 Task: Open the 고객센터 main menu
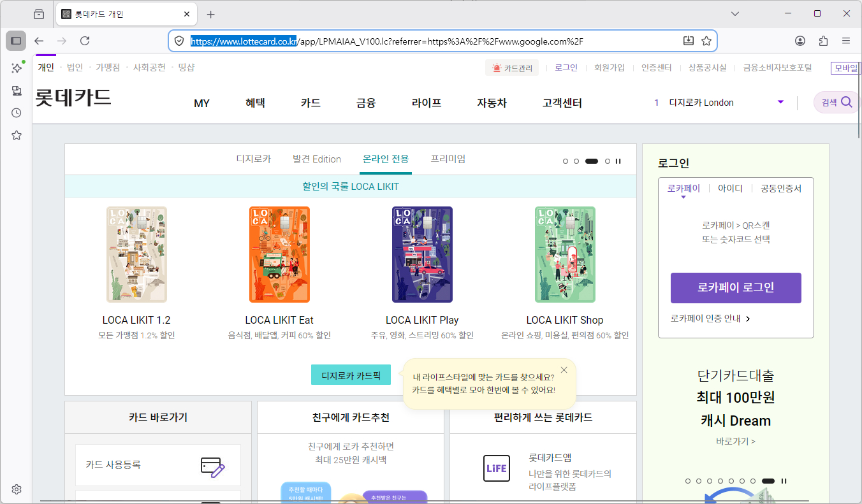click(x=562, y=103)
